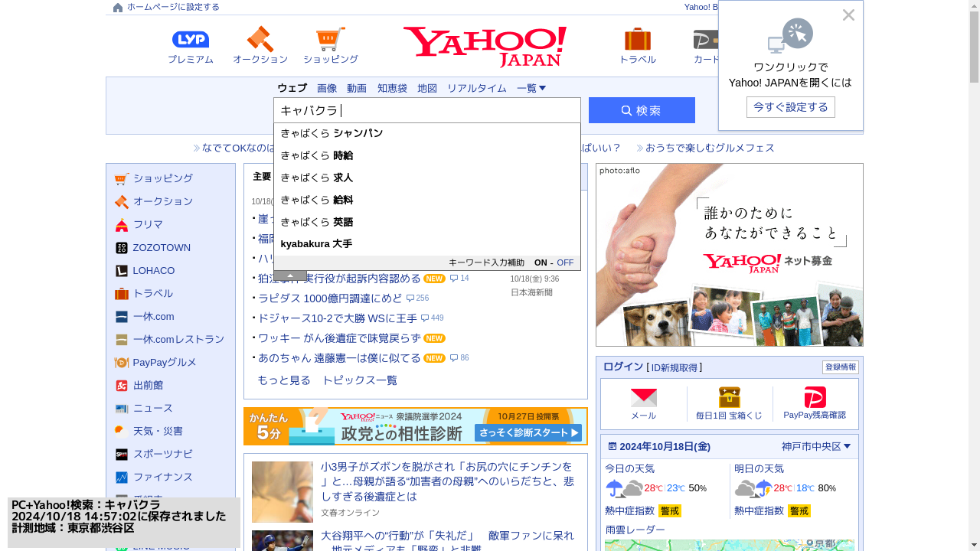Click the 今すぐ設定する button
980x551 pixels.
pos(790,107)
